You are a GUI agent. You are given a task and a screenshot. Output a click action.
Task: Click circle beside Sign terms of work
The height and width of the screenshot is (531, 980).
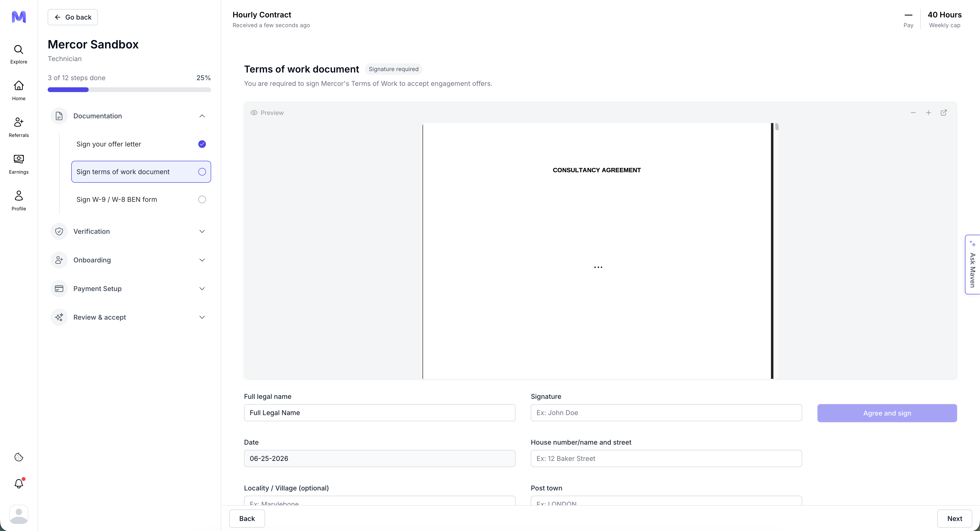point(202,172)
